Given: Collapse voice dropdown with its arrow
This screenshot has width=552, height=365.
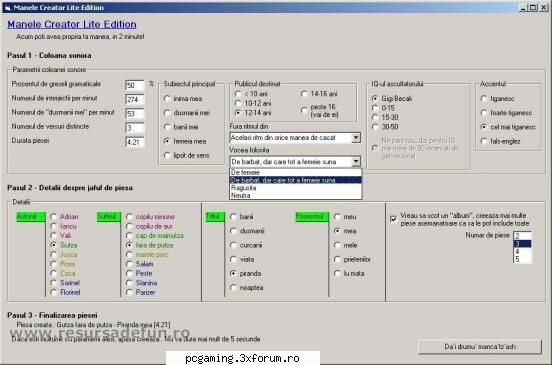Looking at the screenshot, I should [356, 161].
